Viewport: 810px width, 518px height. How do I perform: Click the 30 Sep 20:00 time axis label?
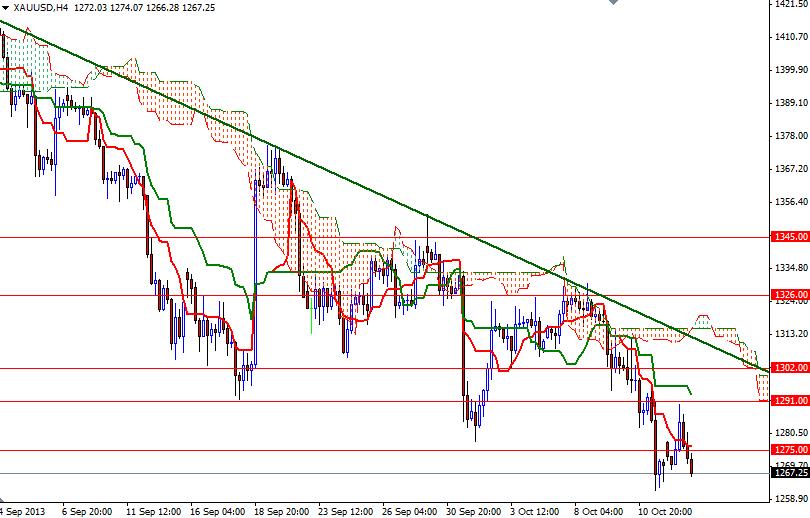pos(473,512)
